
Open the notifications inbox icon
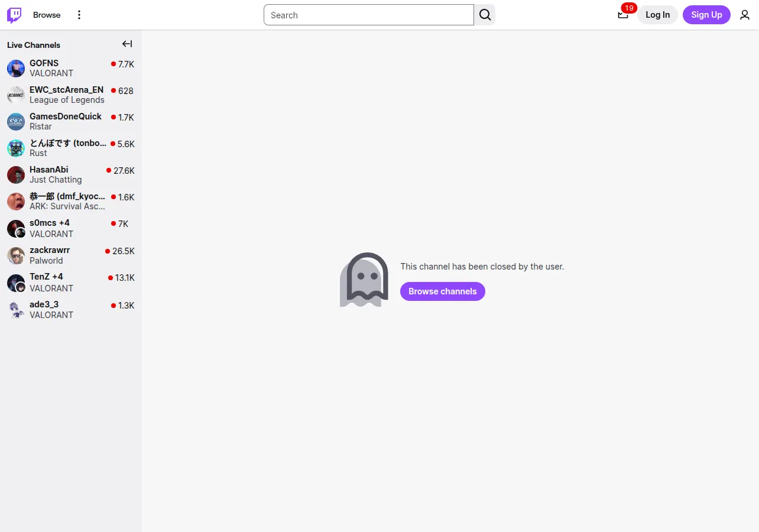[x=623, y=15]
